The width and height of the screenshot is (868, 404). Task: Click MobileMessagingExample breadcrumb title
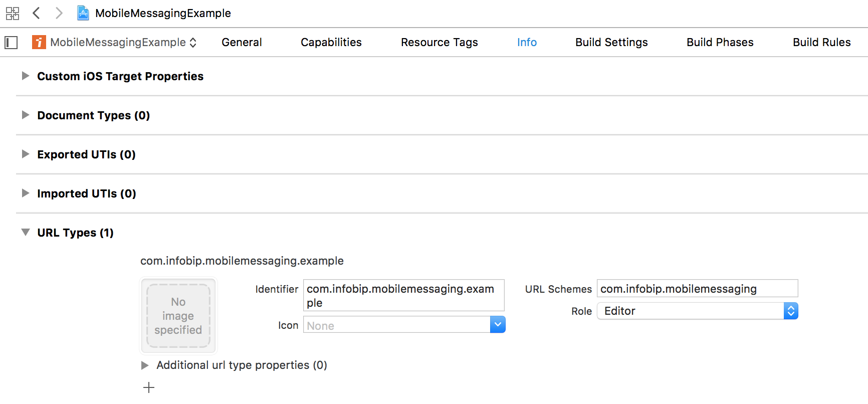tap(163, 13)
